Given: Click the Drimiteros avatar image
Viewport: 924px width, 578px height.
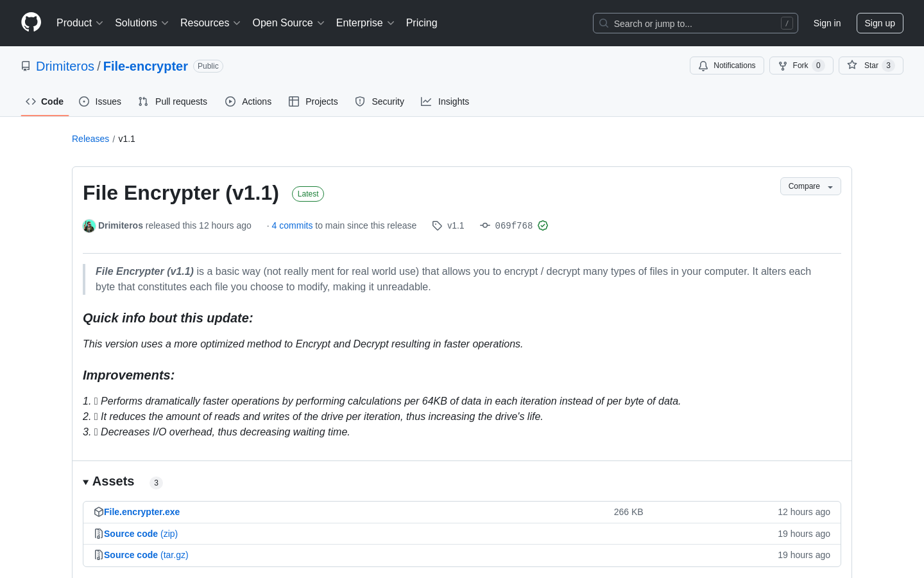Looking at the screenshot, I should coord(89,225).
